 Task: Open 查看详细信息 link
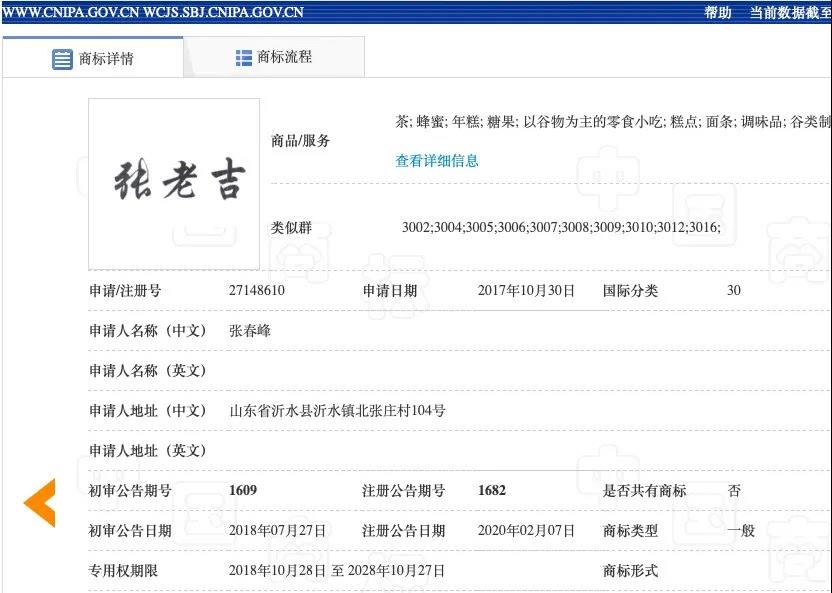pos(437,161)
